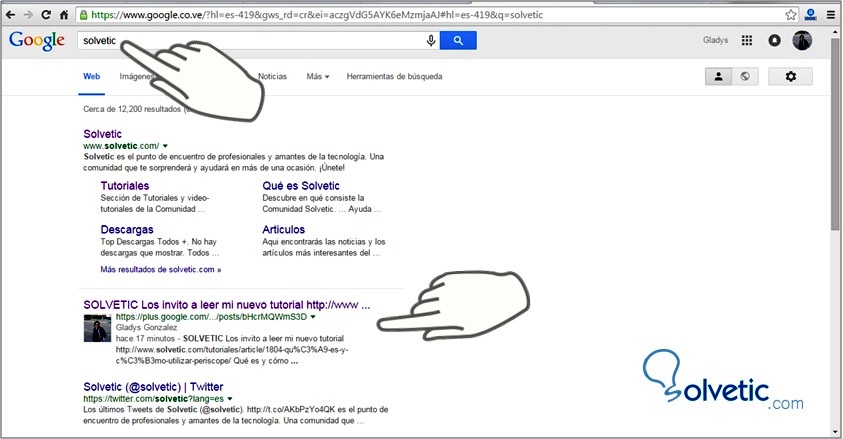Open Herramientas de búsqueda
Viewport: 843px width, 439px height.
coord(394,76)
